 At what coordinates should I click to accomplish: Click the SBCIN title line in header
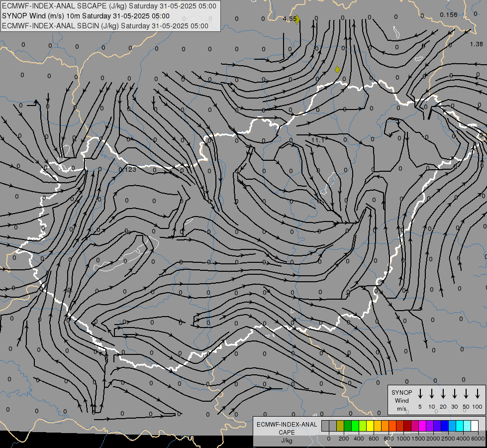point(105,26)
